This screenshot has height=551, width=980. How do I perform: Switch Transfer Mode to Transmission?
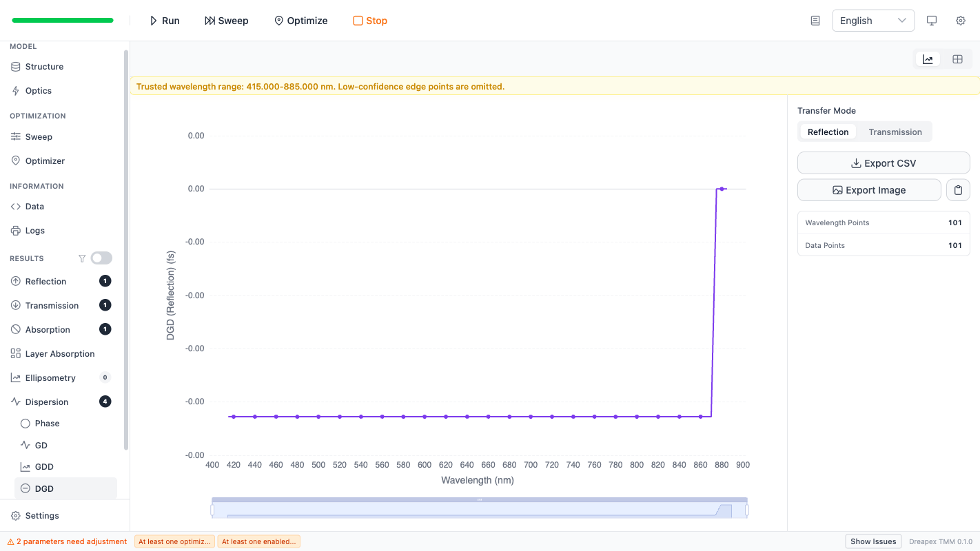pos(895,132)
